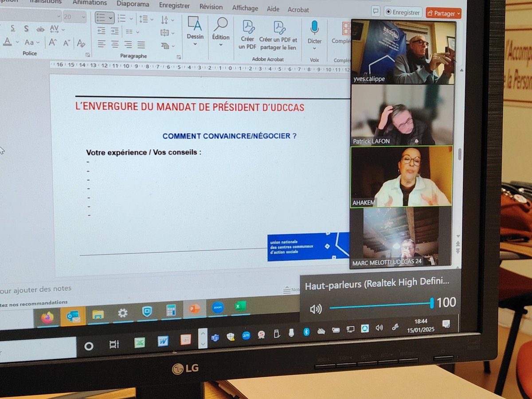Image resolution: width=532 pixels, height=399 pixels.
Task: Set speaker volume slider at 100
Action: [x=431, y=303]
